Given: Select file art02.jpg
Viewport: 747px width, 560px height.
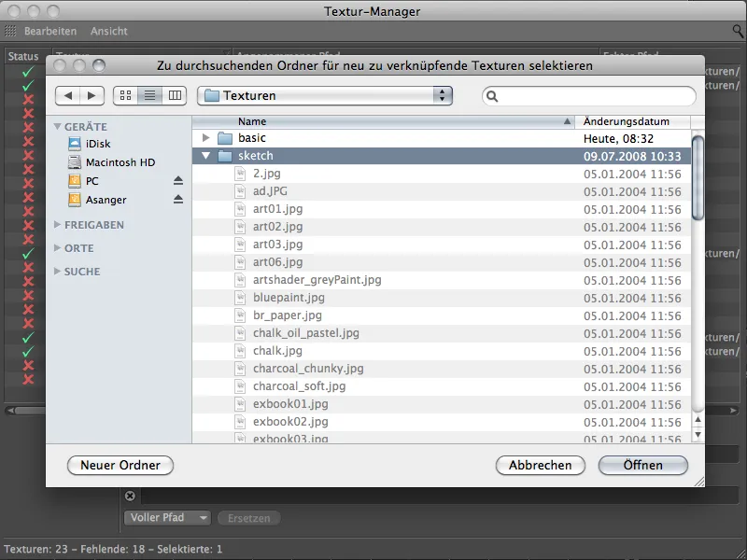Looking at the screenshot, I should (x=277, y=227).
